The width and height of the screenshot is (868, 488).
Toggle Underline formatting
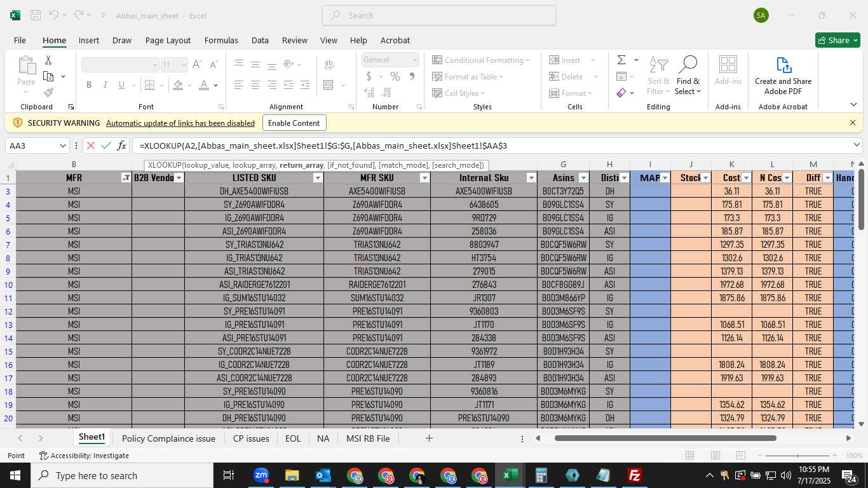tap(121, 85)
